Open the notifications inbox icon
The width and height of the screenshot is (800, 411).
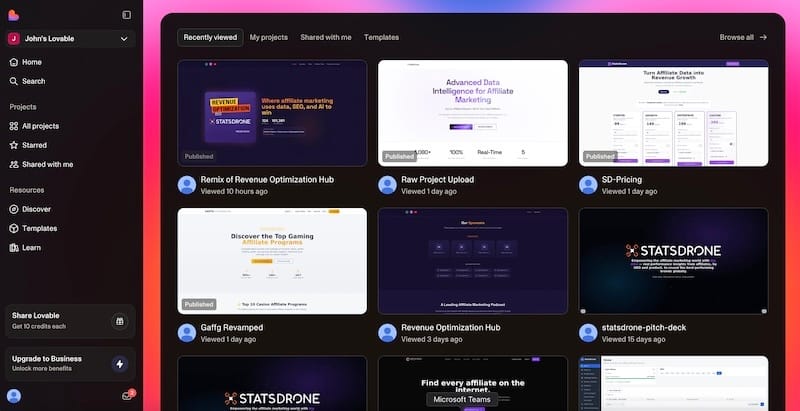click(x=127, y=396)
